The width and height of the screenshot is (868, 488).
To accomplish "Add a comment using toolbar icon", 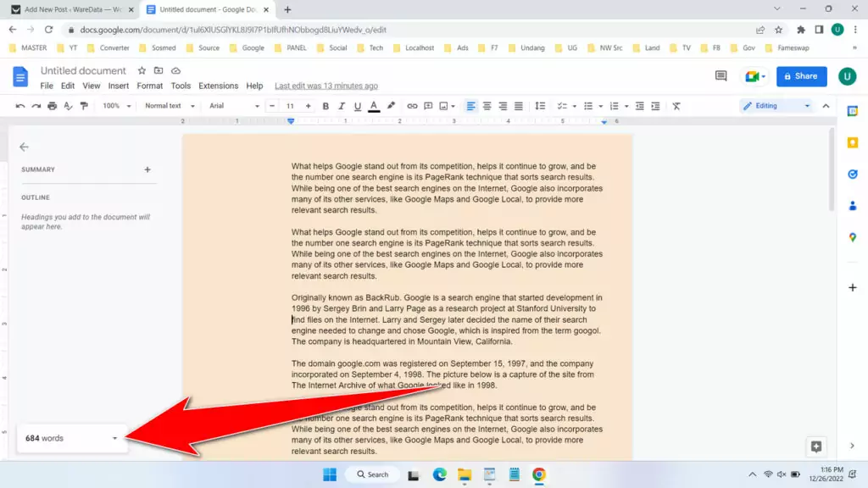I will [x=428, y=106].
